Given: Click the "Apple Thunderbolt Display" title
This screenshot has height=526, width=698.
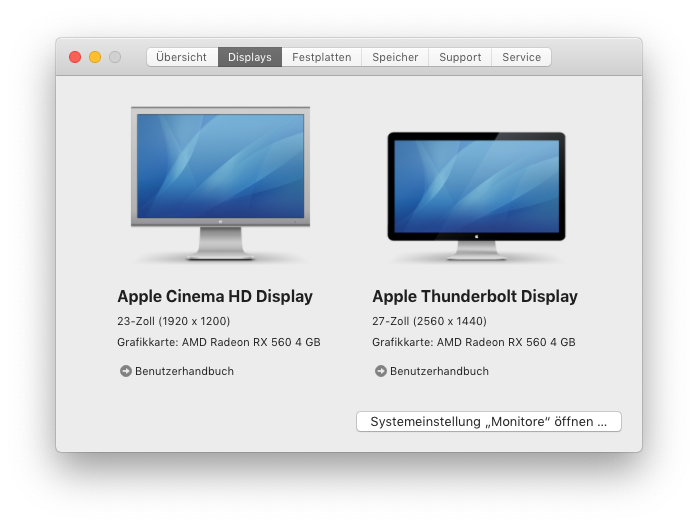Looking at the screenshot, I should [x=475, y=296].
